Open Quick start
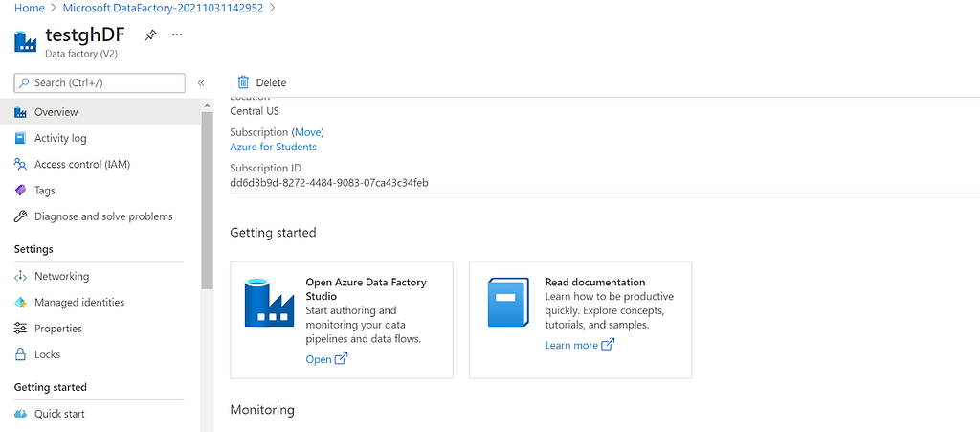Viewport: 980px width, 432px height. pyautogui.click(x=100, y=414)
